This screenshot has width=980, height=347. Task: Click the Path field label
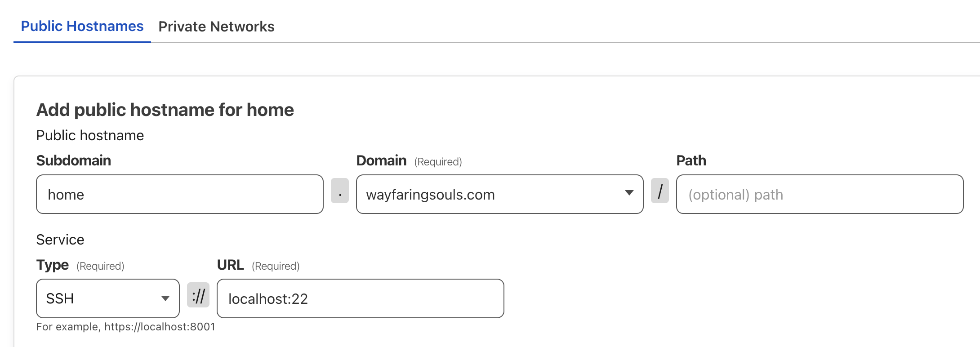[691, 160]
